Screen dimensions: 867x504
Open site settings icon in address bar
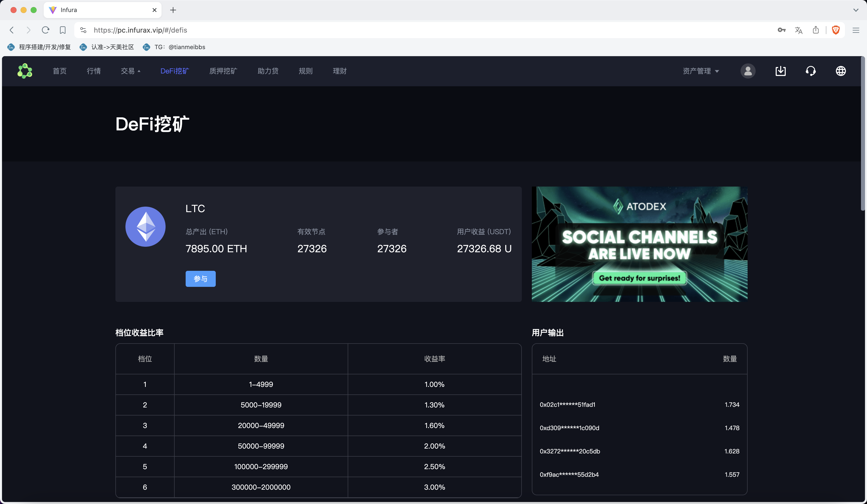83,30
